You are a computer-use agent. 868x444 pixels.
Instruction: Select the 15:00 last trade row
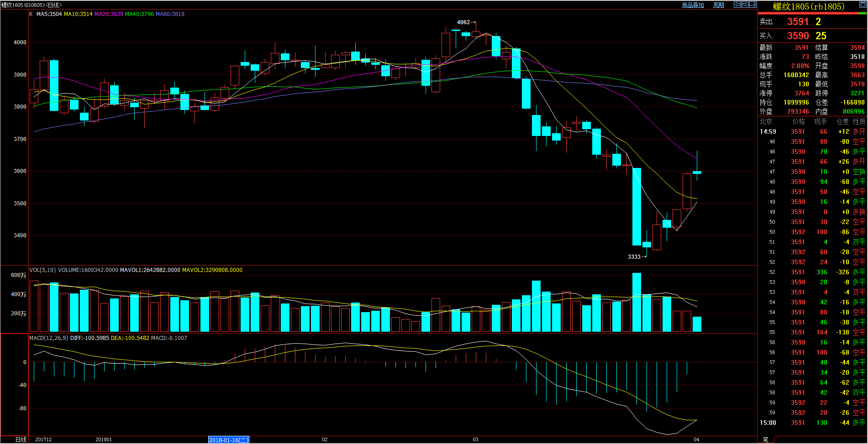[x=812, y=423]
